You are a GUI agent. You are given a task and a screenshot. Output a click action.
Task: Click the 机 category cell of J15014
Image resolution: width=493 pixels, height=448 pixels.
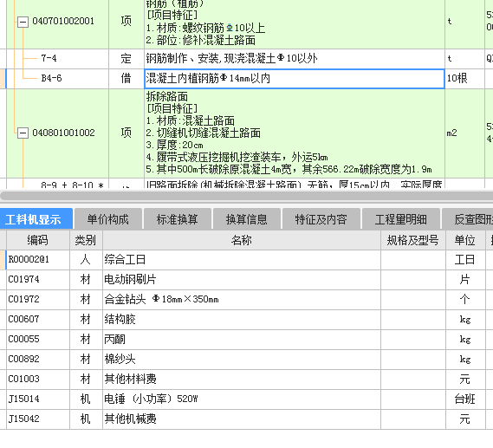pyautogui.click(x=86, y=399)
